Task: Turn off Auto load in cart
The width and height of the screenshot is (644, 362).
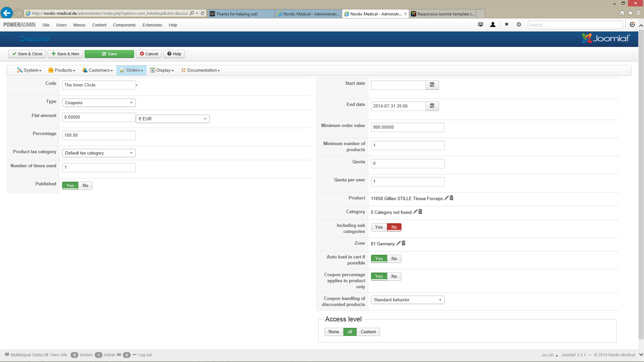Action: click(394, 258)
